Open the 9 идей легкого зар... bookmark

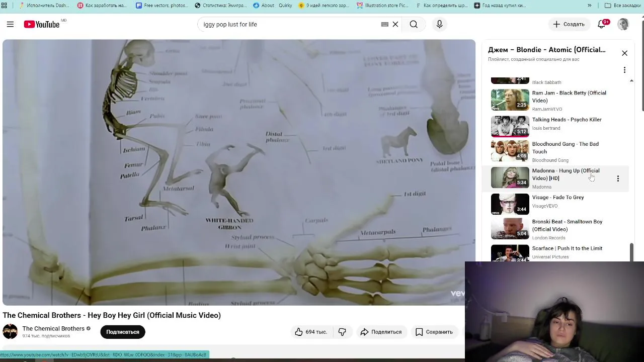click(x=324, y=6)
